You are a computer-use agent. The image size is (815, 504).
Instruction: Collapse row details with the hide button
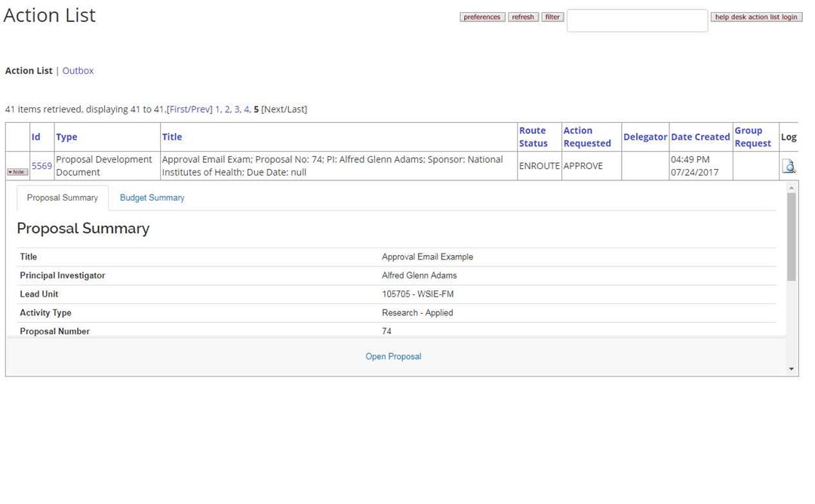point(17,172)
